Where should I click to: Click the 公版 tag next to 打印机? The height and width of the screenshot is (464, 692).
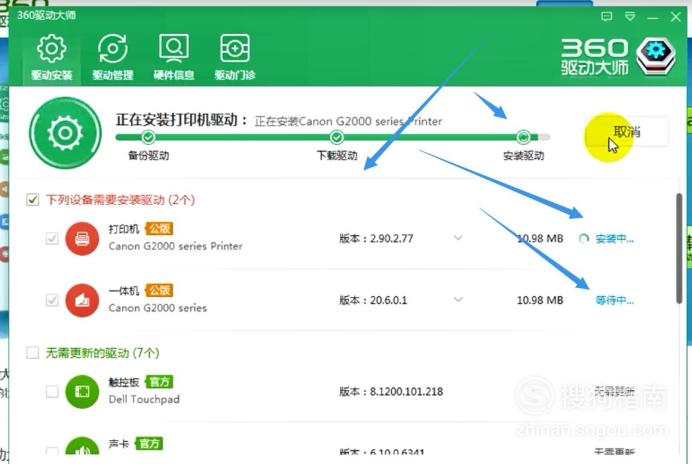(x=159, y=229)
